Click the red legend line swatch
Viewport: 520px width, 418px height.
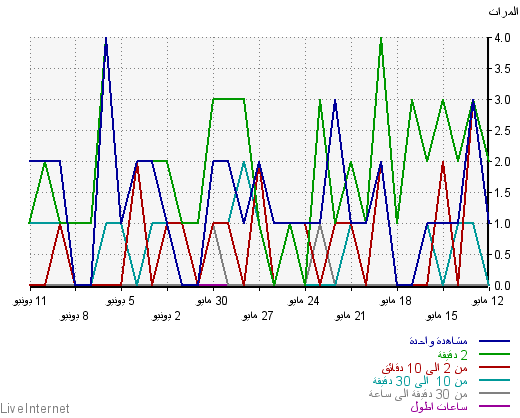(494, 367)
